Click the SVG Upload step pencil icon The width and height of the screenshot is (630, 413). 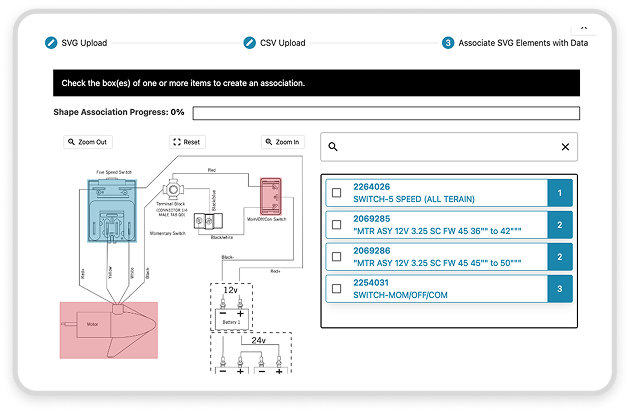tap(51, 43)
